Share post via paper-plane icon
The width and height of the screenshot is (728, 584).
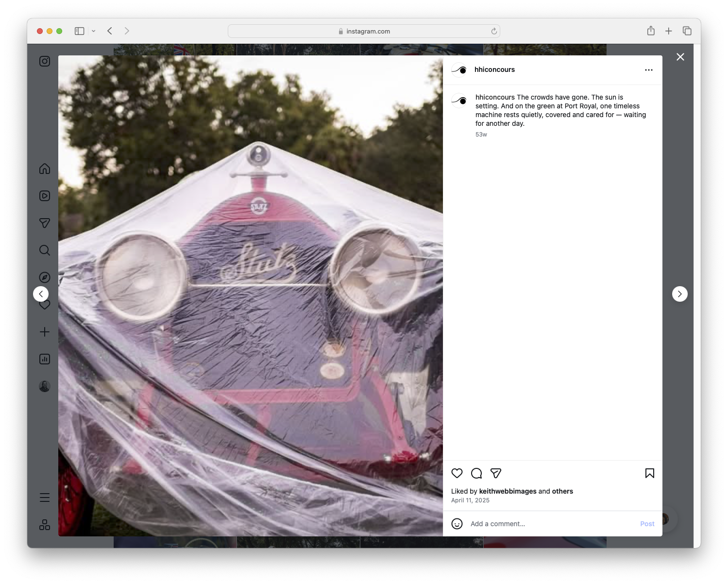coord(496,473)
